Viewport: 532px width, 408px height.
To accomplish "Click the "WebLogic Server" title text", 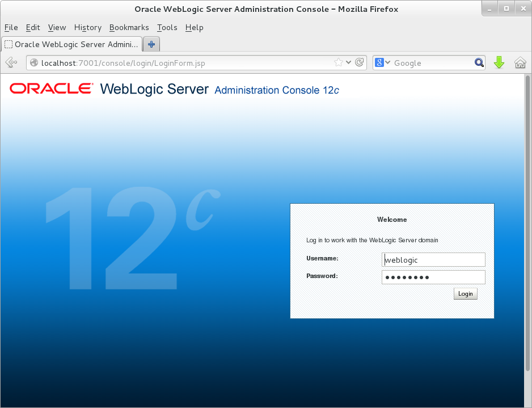I will tap(154, 89).
